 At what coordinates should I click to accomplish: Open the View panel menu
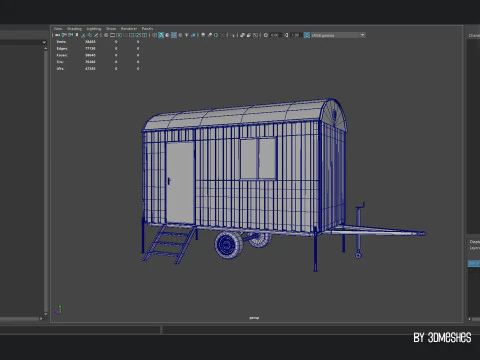[58, 29]
